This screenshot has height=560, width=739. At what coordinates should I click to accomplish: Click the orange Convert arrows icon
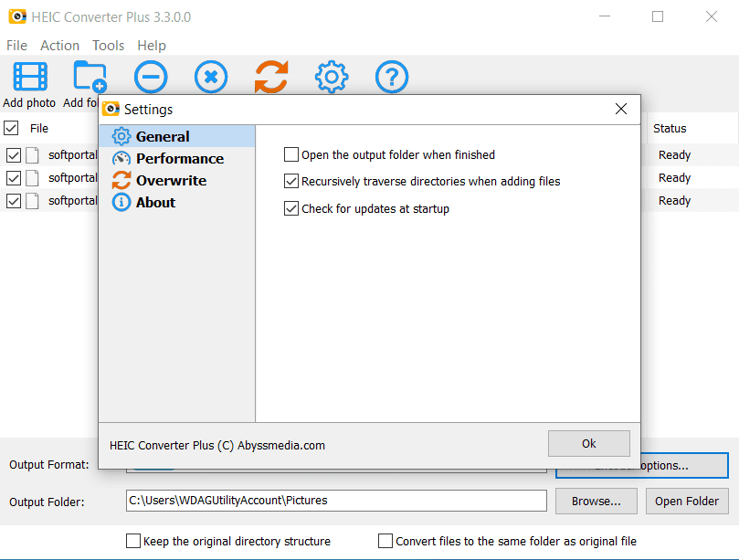coord(271,77)
